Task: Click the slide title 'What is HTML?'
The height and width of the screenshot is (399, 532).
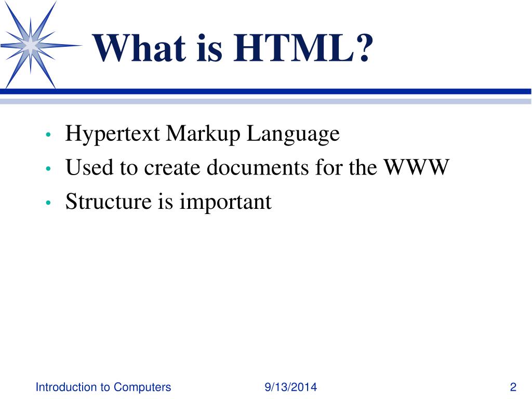Action: 232,48
